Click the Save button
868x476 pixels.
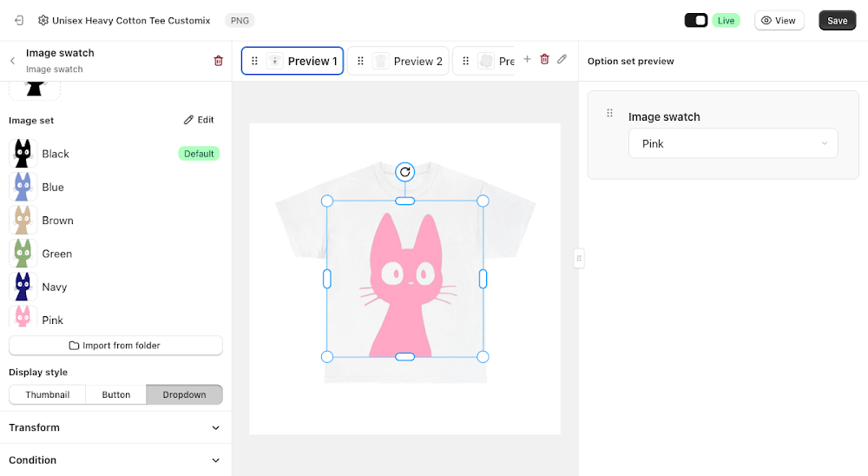[837, 21]
